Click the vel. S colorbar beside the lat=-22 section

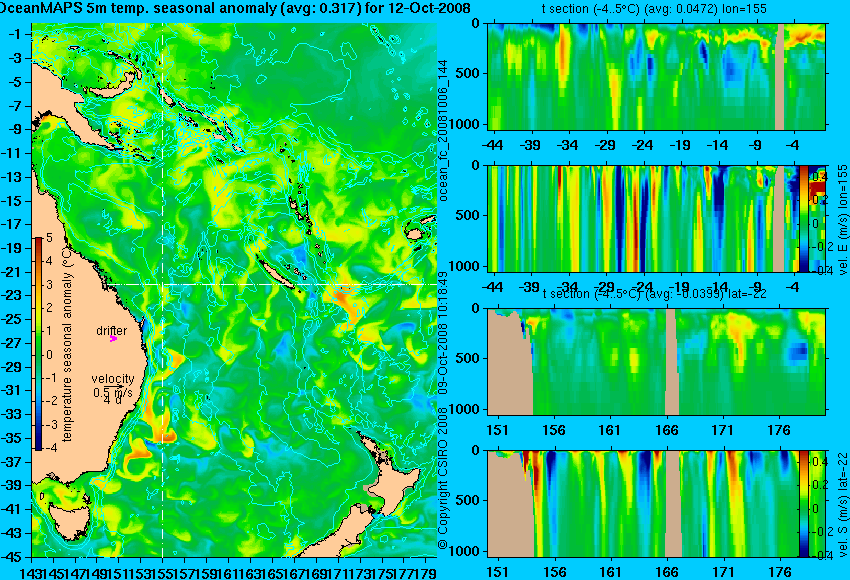(804, 504)
